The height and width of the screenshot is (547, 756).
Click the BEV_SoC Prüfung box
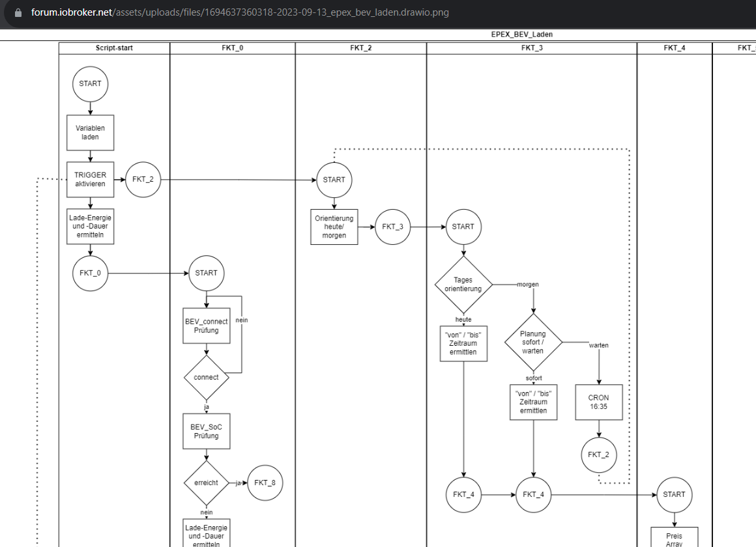coord(207,431)
